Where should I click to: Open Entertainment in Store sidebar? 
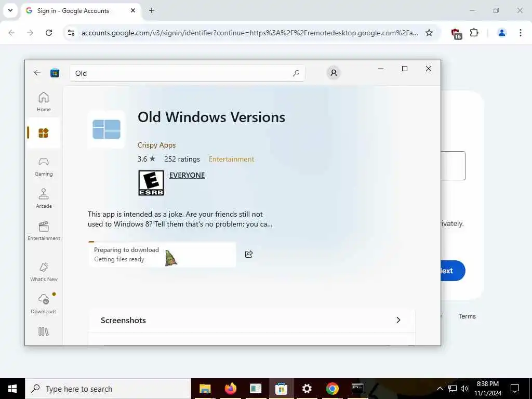click(x=44, y=231)
